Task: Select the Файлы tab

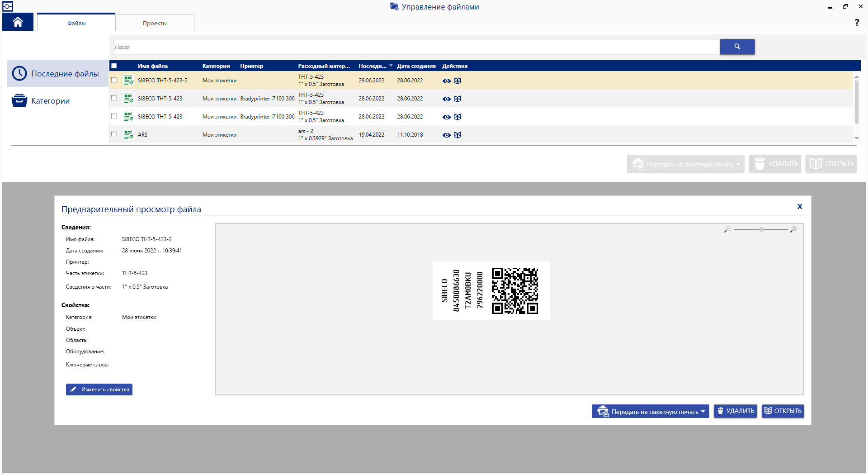Action: [x=76, y=23]
